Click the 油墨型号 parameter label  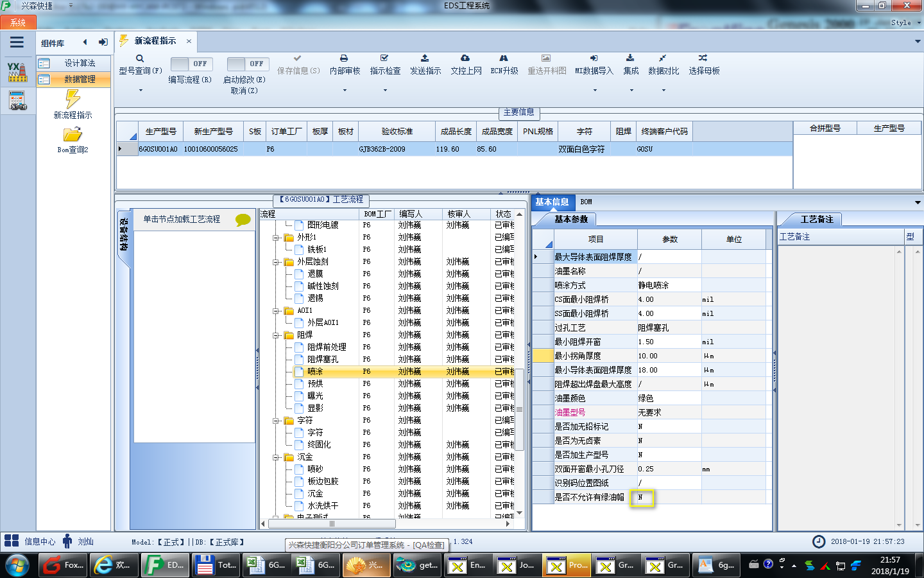click(570, 412)
